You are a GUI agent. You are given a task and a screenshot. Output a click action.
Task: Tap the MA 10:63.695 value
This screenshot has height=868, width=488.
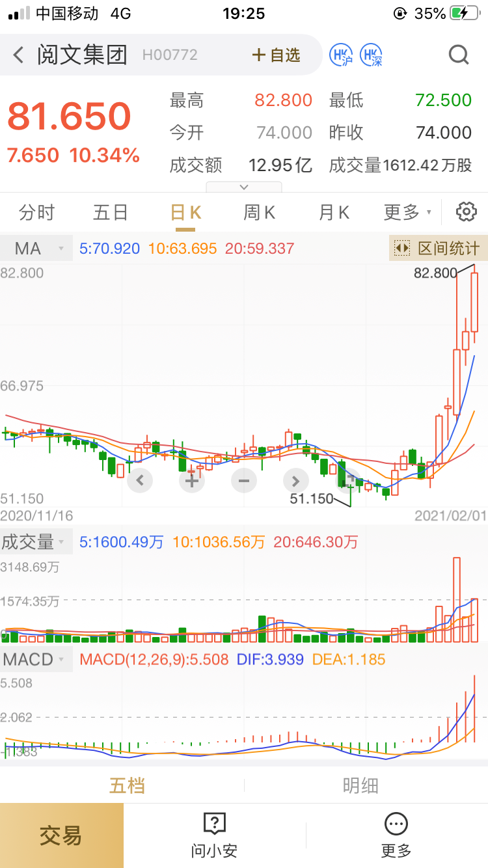(x=182, y=249)
